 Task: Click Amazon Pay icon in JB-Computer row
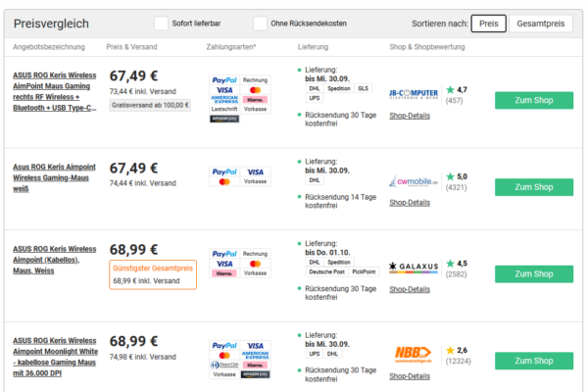(224, 119)
